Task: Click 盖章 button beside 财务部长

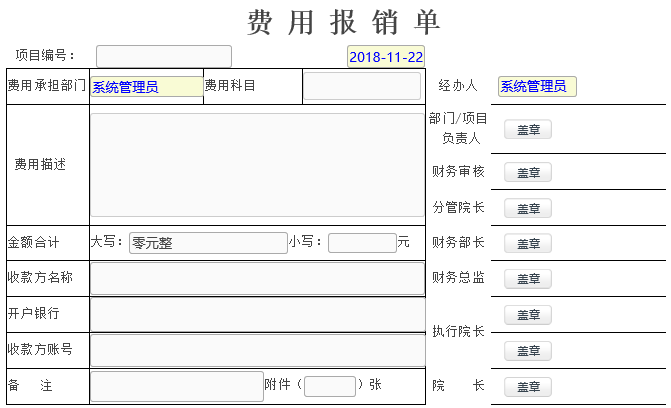Action: (527, 243)
